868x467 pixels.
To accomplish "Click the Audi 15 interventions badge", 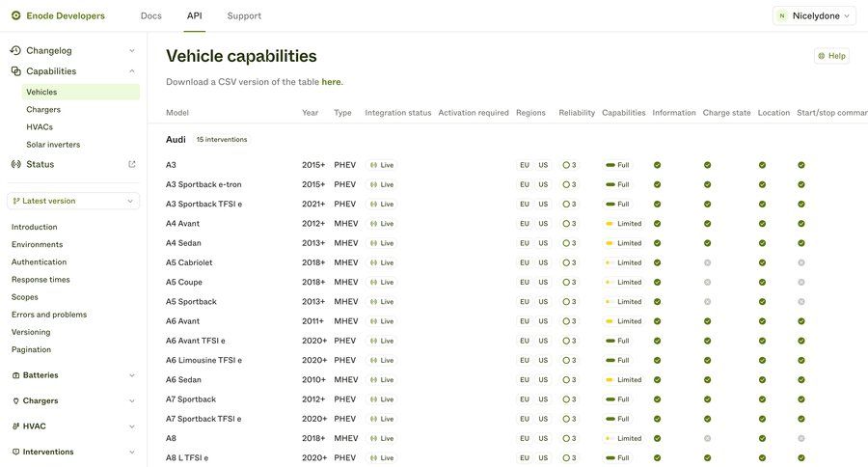I will (222, 140).
